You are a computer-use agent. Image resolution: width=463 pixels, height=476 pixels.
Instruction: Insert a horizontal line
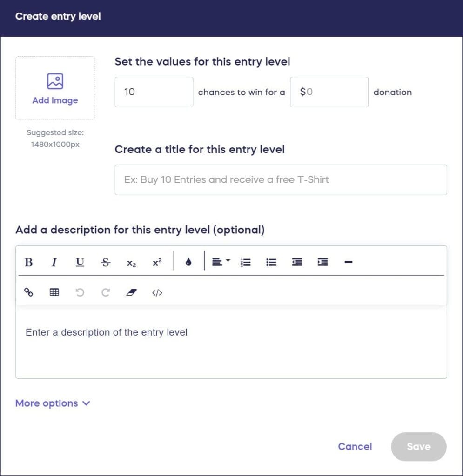pos(348,262)
